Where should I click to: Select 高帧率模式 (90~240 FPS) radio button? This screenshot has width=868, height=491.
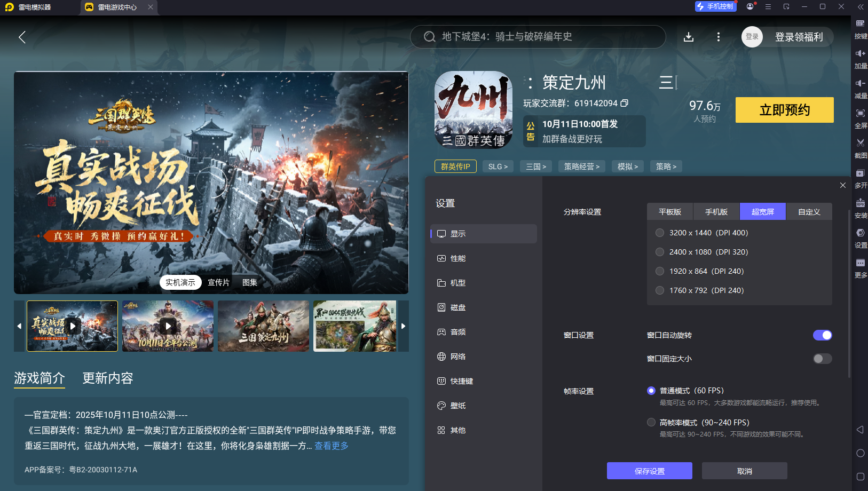click(651, 422)
